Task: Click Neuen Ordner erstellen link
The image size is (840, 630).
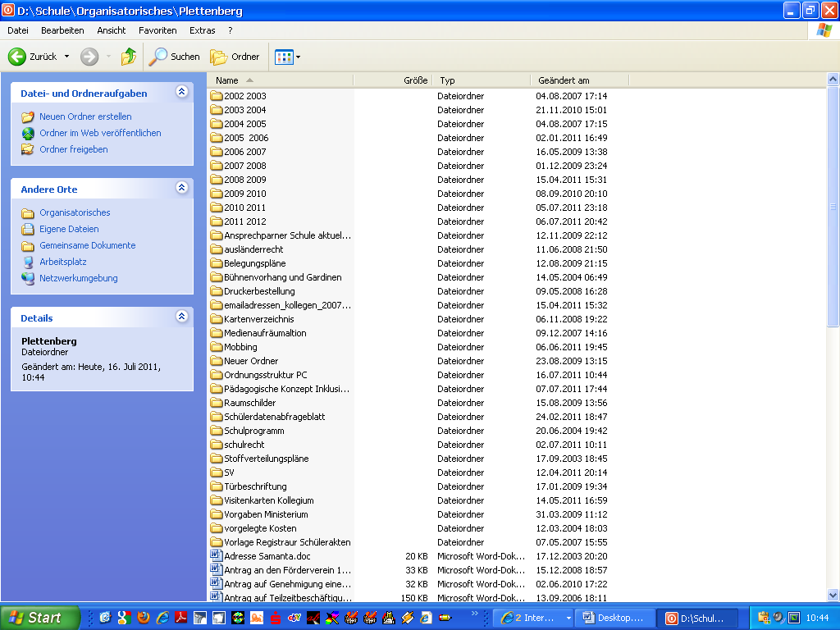Action: coord(85,116)
